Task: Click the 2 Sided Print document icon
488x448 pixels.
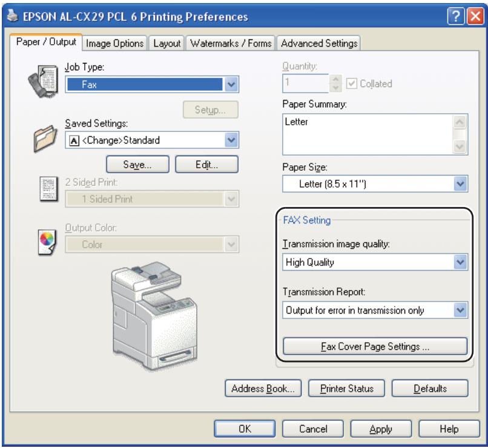Action: point(48,189)
